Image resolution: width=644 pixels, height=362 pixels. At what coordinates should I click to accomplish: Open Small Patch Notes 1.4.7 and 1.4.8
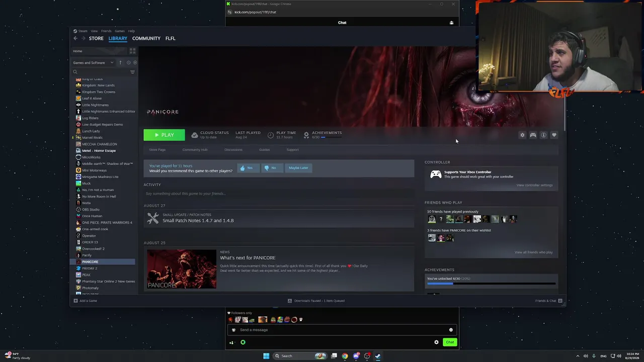[x=198, y=221]
